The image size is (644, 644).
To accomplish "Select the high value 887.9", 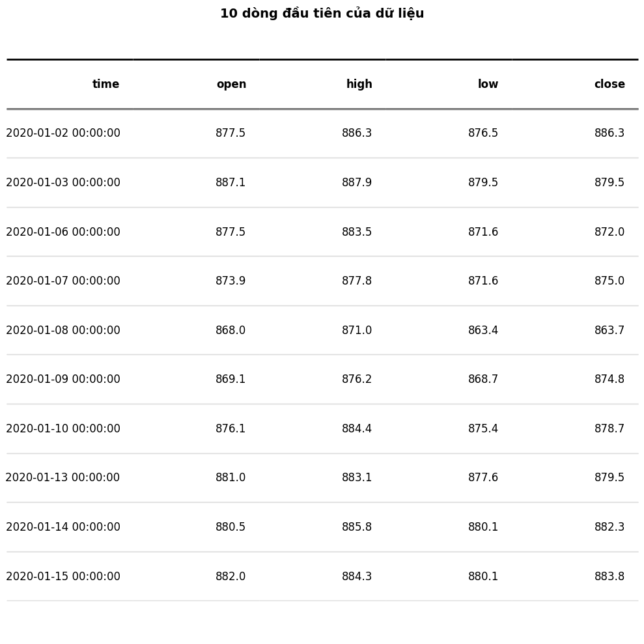I will (357, 183).
